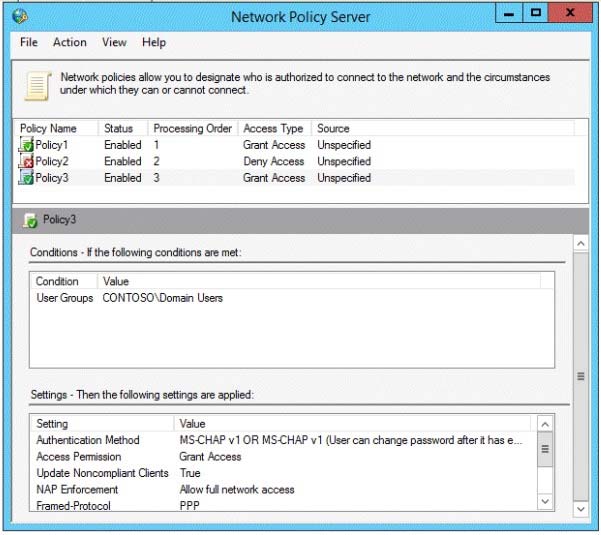This screenshot has height=535, width=601.
Task: Open the Help menu
Action: 154,42
